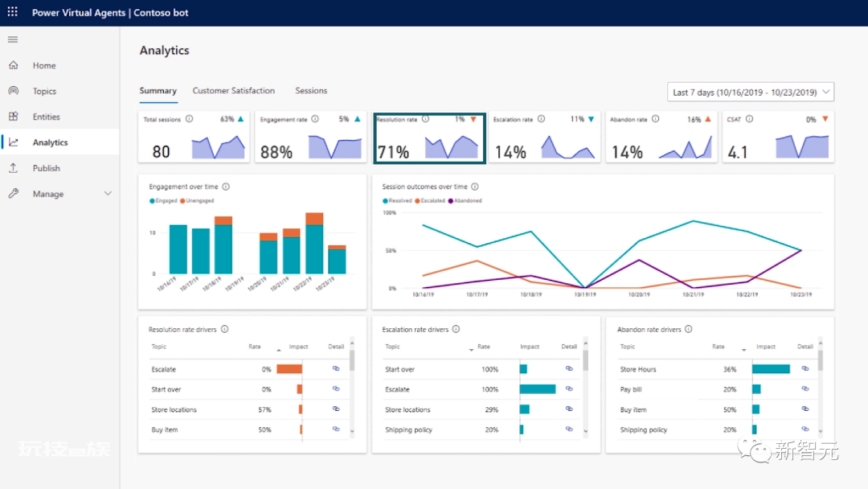Switch to the Customer Satisfaction tab
Image resolution: width=868 pixels, height=489 pixels.
tap(234, 91)
